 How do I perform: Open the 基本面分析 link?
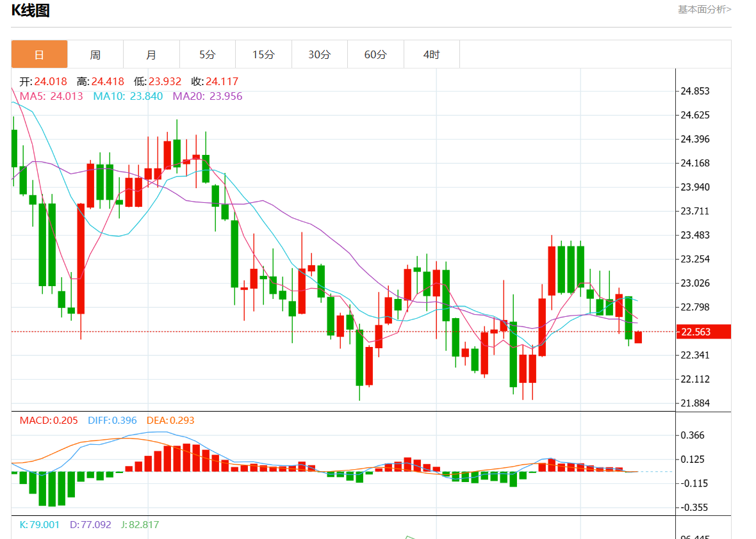click(704, 9)
